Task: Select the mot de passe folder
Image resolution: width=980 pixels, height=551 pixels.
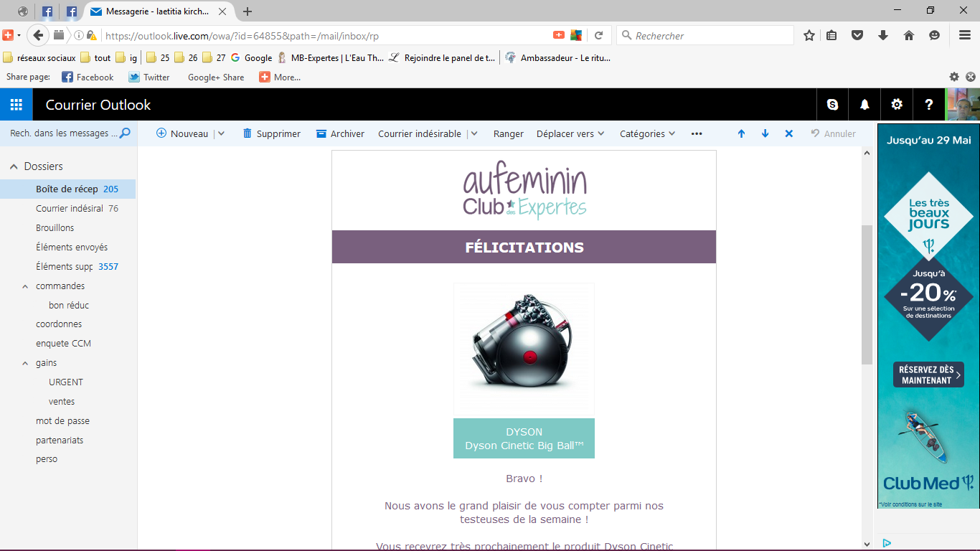Action: point(62,421)
